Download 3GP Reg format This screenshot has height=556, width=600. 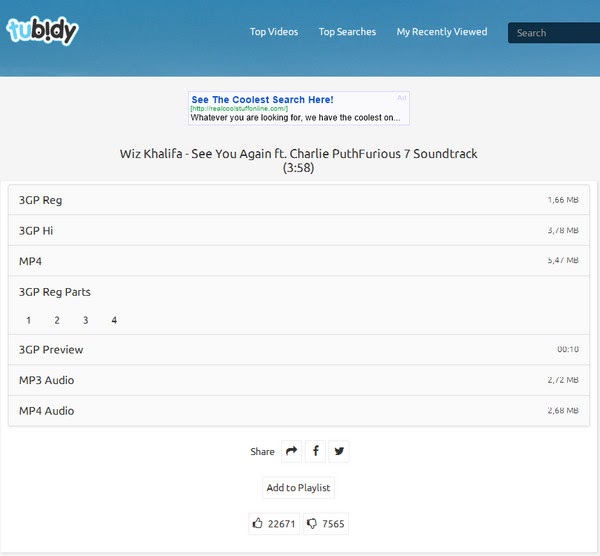(x=299, y=200)
